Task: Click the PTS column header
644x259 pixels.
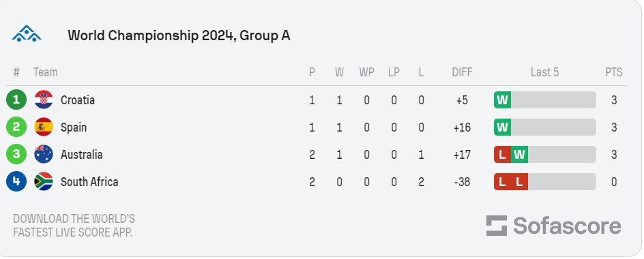Action: coord(613,72)
